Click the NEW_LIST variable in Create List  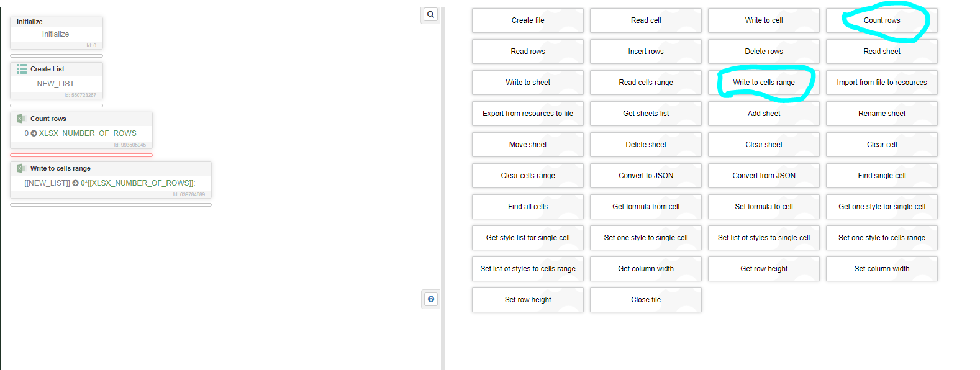click(x=55, y=84)
